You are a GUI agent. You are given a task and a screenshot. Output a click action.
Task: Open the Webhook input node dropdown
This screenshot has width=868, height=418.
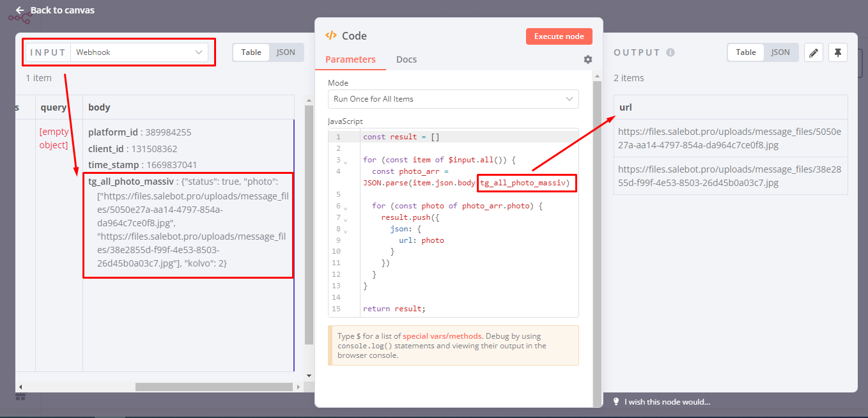pyautogui.click(x=139, y=52)
